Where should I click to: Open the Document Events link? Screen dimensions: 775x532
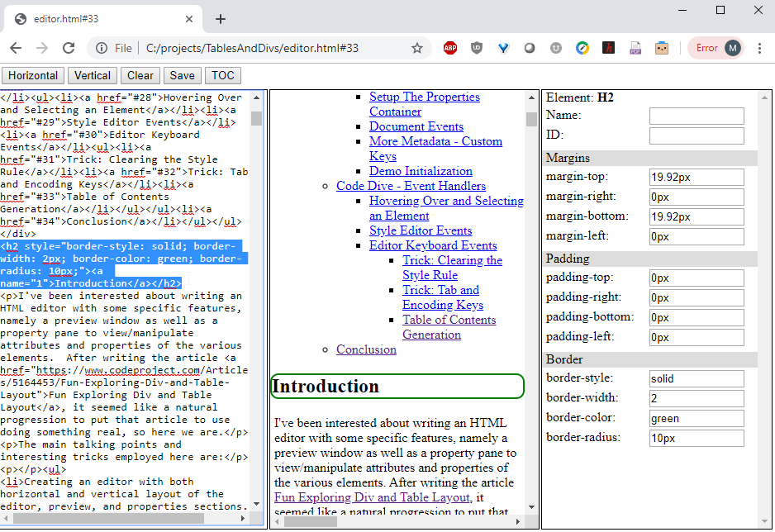click(416, 126)
